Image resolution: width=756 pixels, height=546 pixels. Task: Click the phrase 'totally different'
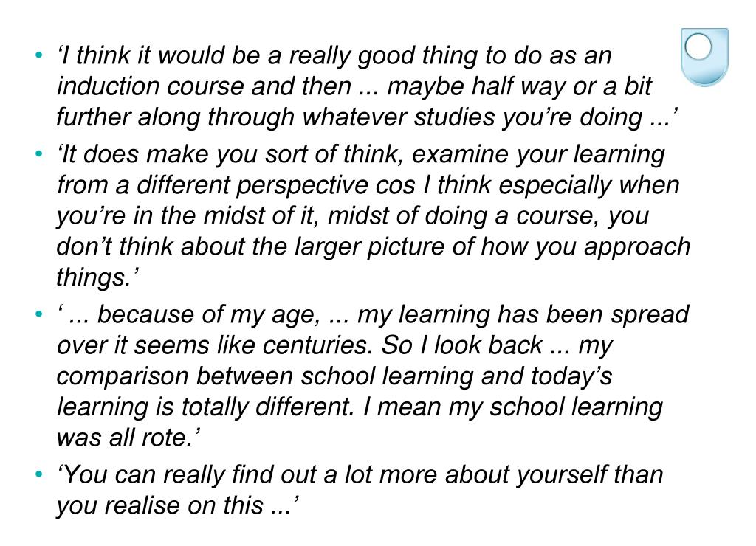[267, 407]
